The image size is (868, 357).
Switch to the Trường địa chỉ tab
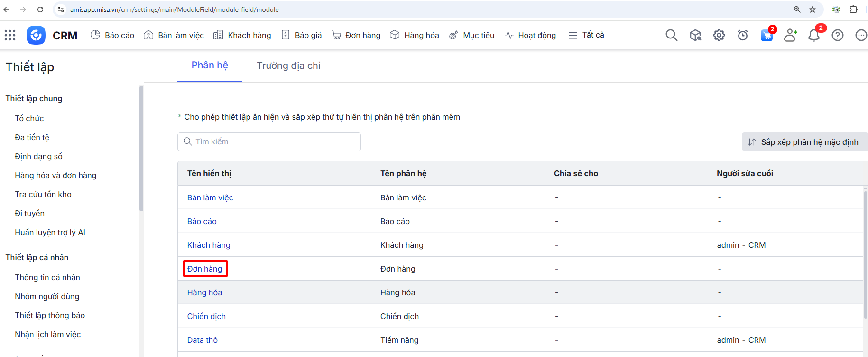pyautogui.click(x=288, y=66)
